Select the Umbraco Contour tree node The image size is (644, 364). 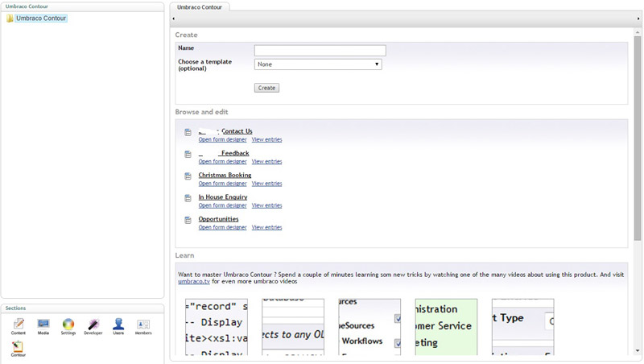(41, 19)
